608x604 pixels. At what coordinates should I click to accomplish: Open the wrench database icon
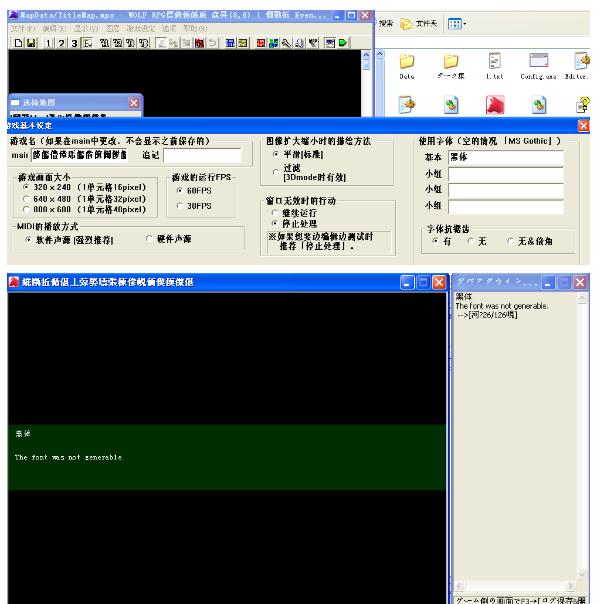click(x=287, y=43)
